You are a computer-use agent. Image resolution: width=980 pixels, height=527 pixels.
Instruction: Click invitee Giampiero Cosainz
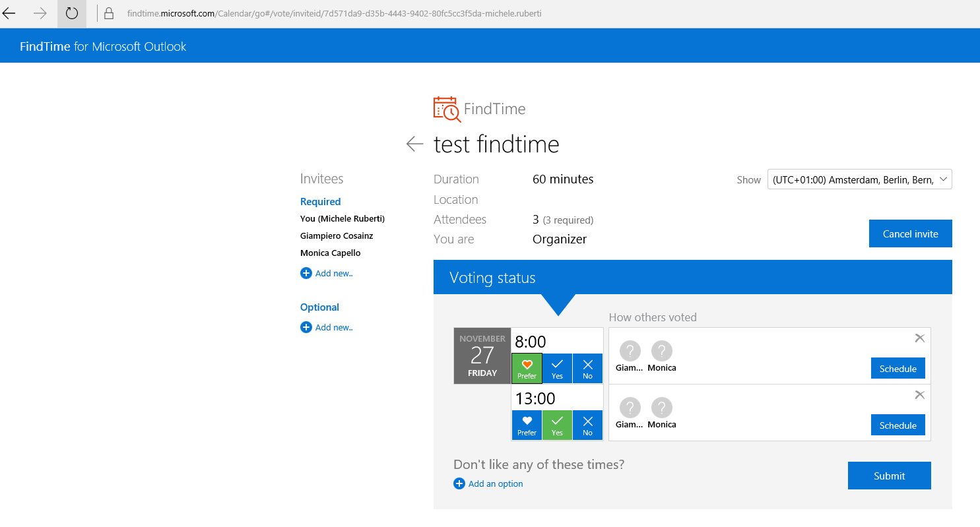coord(337,235)
